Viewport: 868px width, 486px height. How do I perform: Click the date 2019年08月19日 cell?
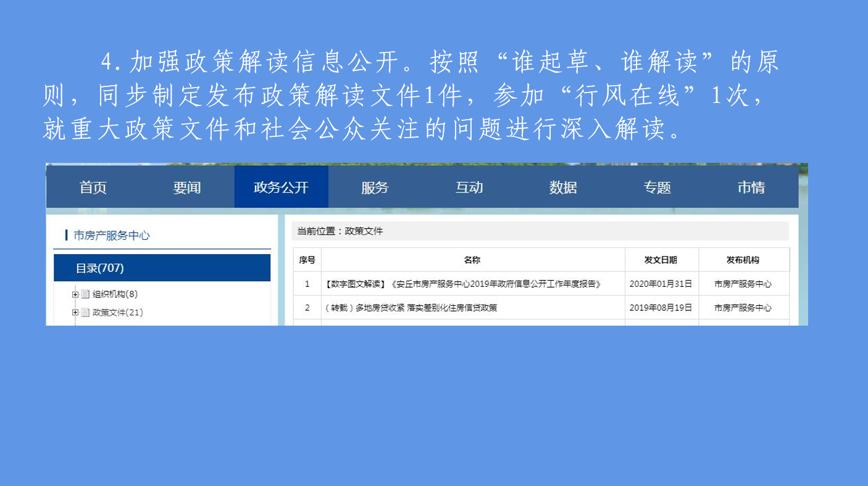click(x=661, y=307)
